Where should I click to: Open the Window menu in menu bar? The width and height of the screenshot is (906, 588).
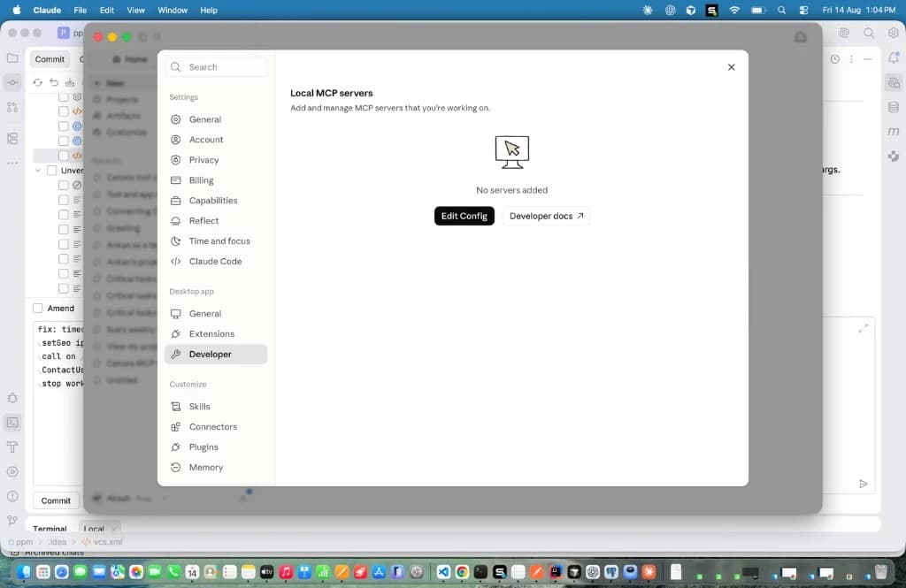coord(173,10)
